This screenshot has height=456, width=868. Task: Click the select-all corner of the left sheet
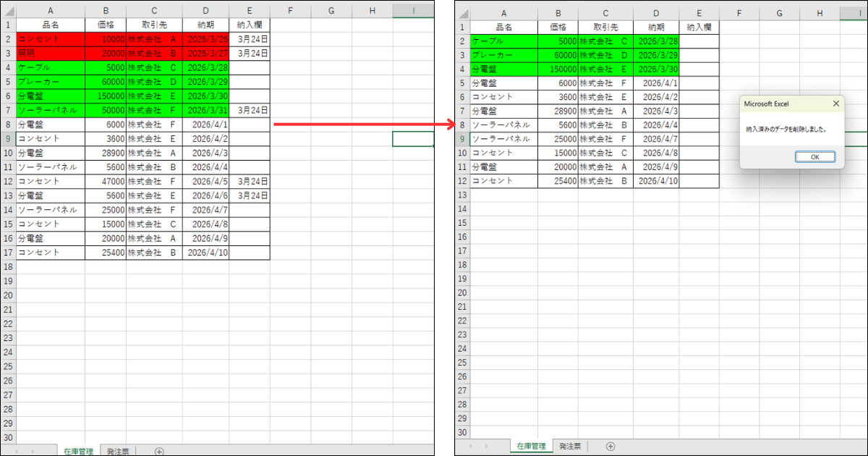[x=8, y=11]
